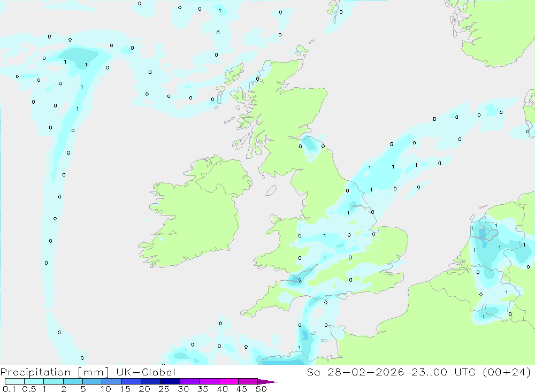Viewport: 535px width, 392px height.
Task: Click the '35' legend scale label
Action: point(203,389)
